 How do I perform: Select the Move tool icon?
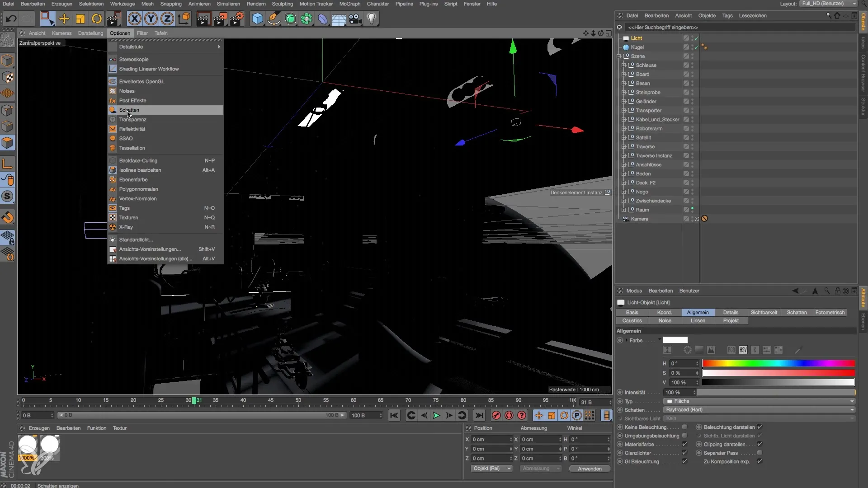64,19
